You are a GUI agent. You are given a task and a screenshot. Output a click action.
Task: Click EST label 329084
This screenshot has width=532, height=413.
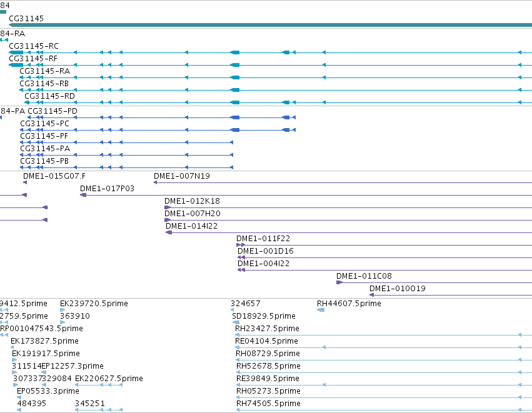[57, 379]
